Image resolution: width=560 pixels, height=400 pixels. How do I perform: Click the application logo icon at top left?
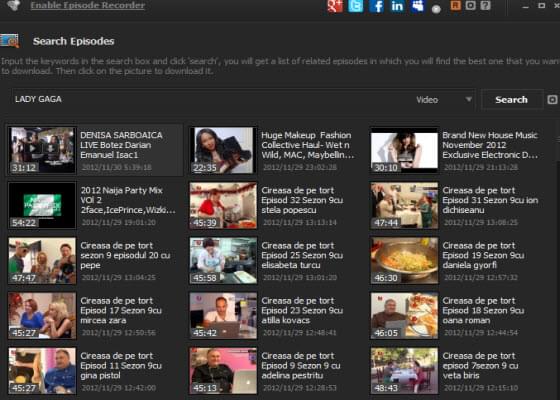[x=14, y=5]
